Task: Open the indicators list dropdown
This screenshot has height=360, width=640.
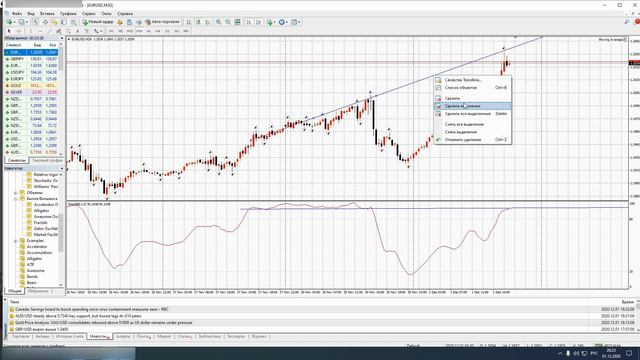Action: (x=271, y=22)
